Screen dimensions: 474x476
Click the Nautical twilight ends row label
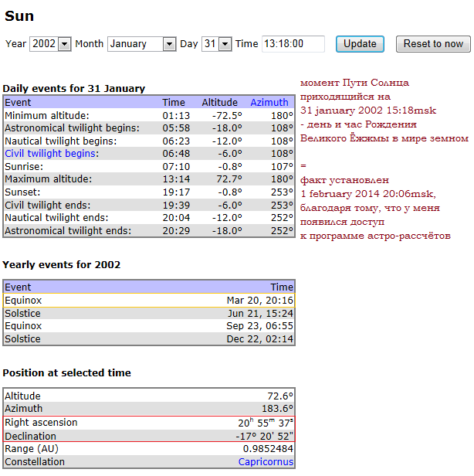[56, 218]
